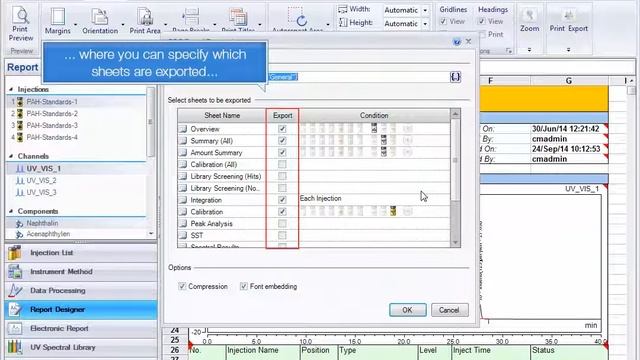Uncheck Export for the Overview sheet
Screen dimensions: 640x360
pyautogui.click(x=282, y=129)
